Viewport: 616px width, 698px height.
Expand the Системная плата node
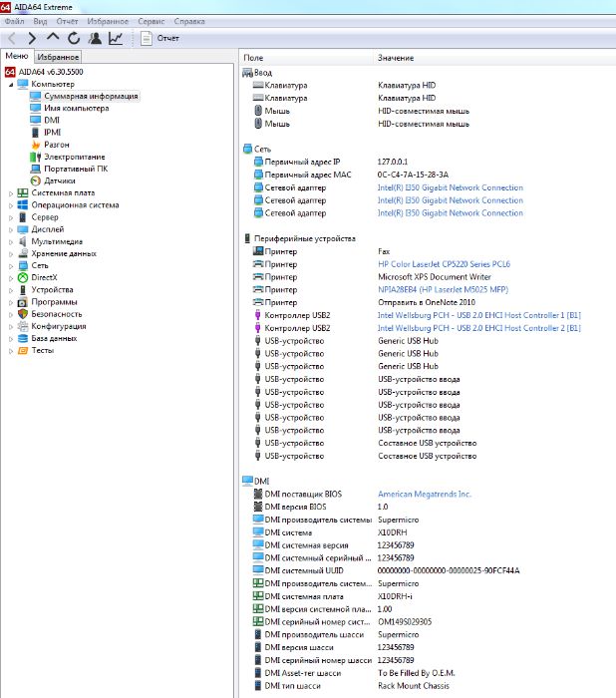(x=11, y=193)
